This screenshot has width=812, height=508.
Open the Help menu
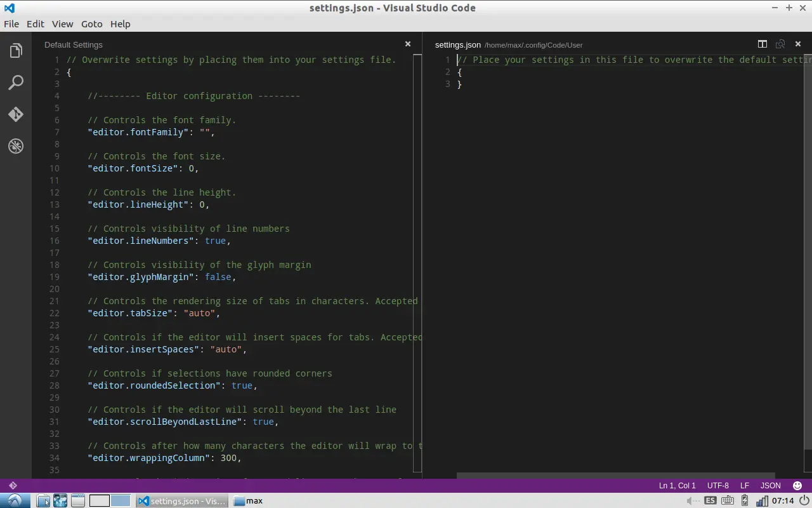pos(121,24)
